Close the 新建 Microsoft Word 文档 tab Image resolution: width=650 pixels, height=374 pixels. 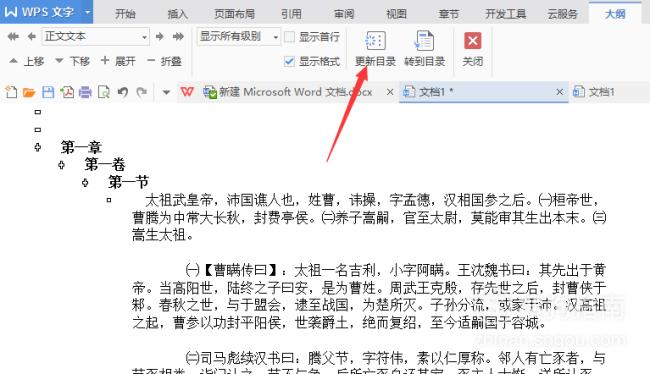(x=390, y=92)
